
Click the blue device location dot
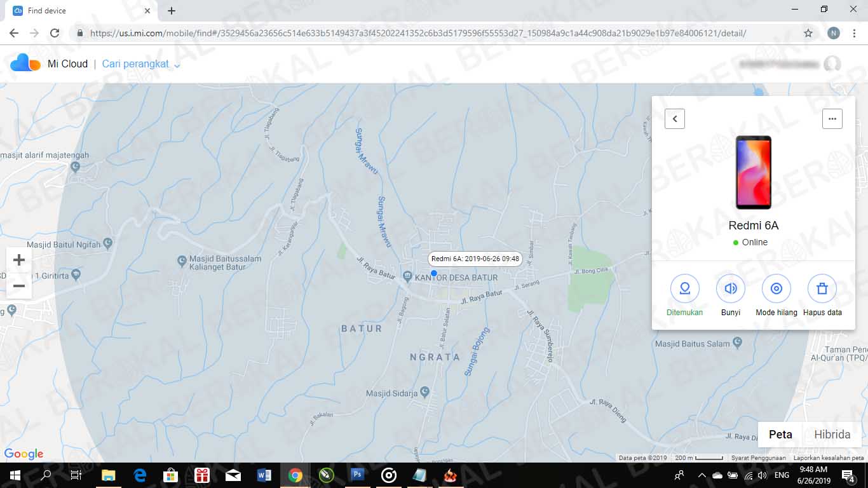pyautogui.click(x=434, y=273)
